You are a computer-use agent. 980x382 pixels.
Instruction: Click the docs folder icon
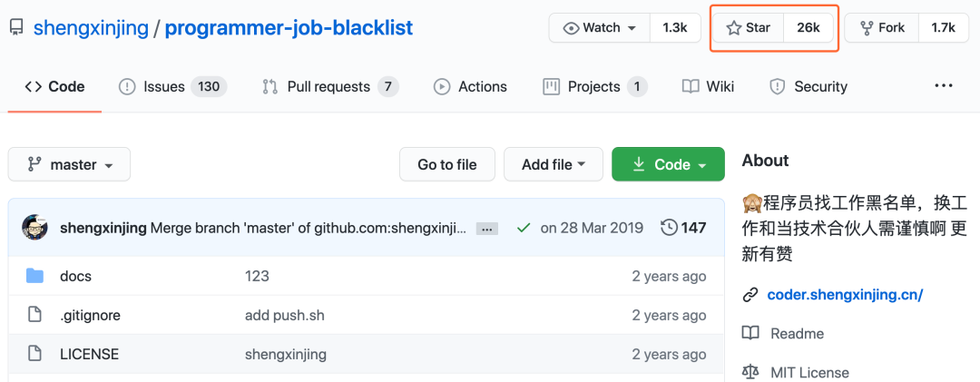point(35,276)
